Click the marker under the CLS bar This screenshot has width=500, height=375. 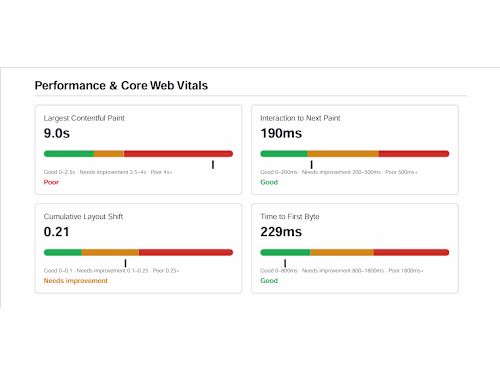coord(125,263)
